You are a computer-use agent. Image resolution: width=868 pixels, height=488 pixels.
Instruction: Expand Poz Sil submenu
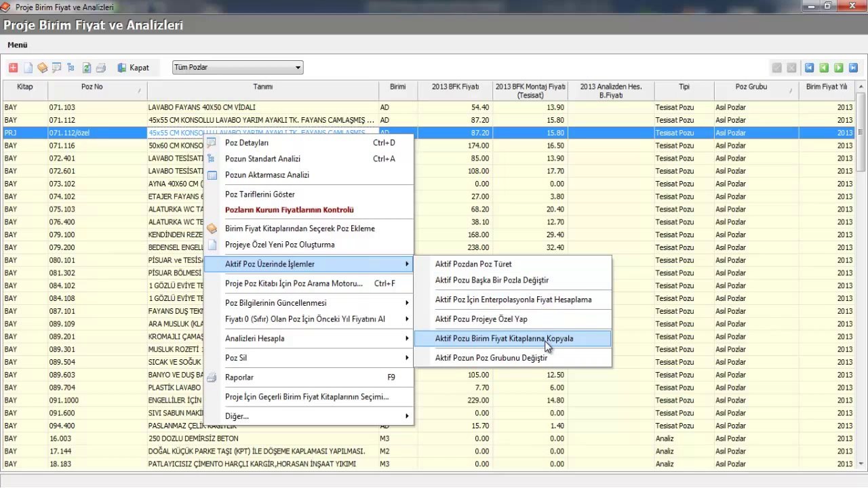(x=309, y=357)
